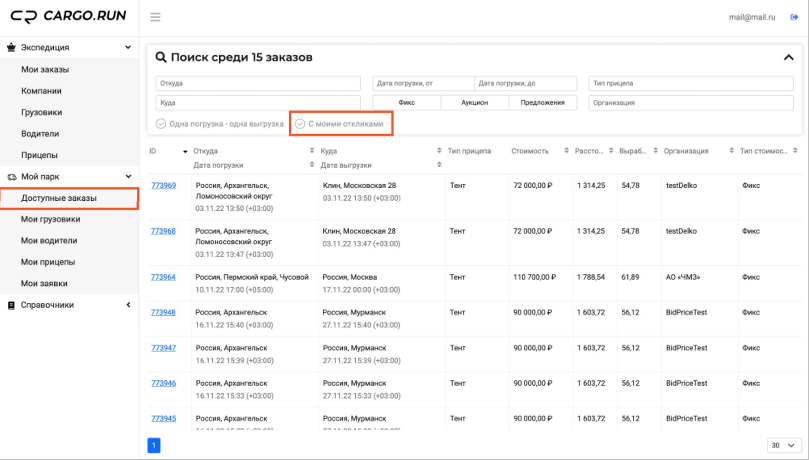Collapse the Экспедиция menu section

pos(128,47)
